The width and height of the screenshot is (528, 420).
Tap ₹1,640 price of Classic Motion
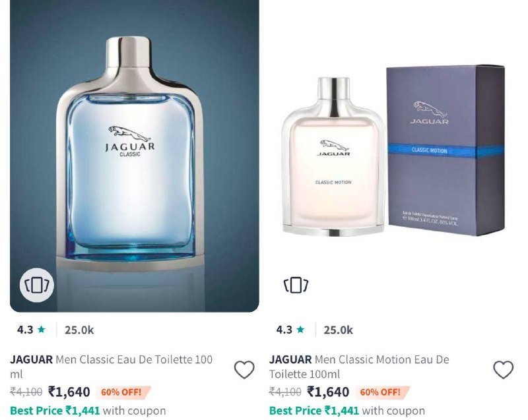(328, 392)
